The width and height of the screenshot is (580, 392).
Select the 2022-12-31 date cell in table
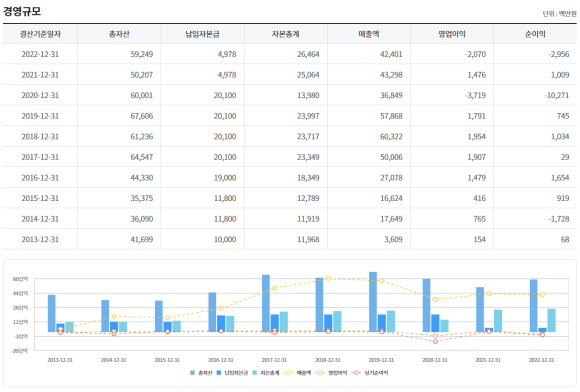click(x=40, y=54)
